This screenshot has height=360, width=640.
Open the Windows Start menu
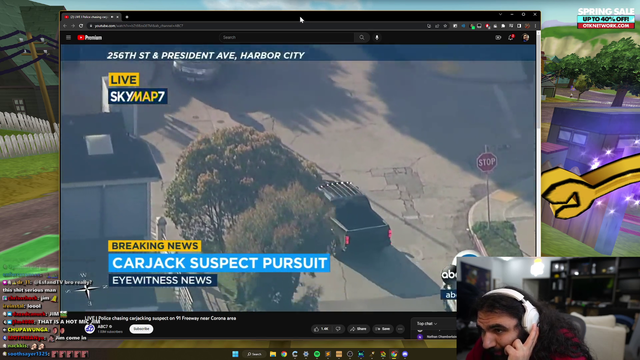(235, 354)
